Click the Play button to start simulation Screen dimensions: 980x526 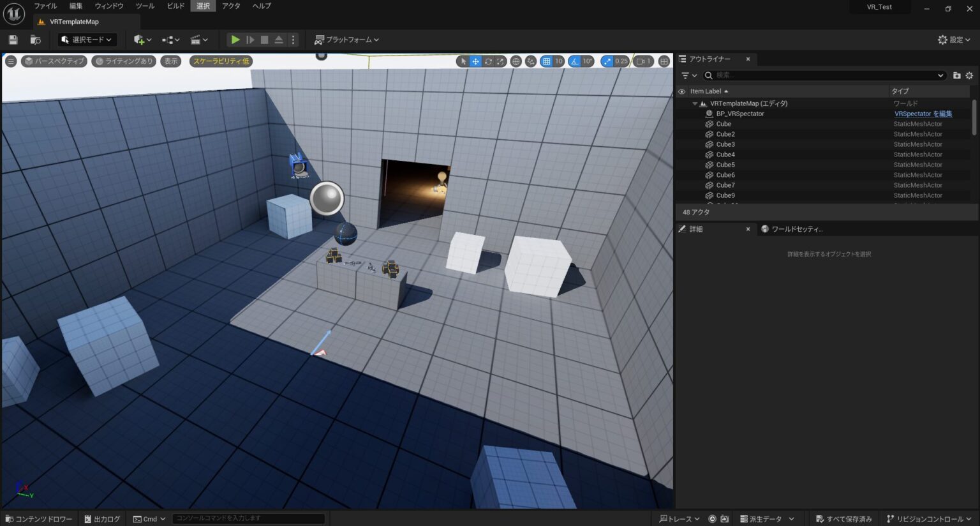[x=235, y=40]
